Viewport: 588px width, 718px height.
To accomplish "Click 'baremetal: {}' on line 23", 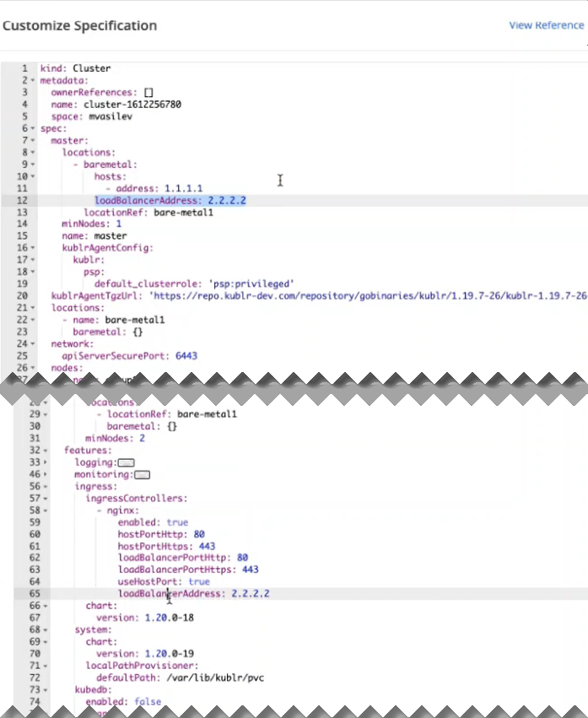I will coord(108,332).
